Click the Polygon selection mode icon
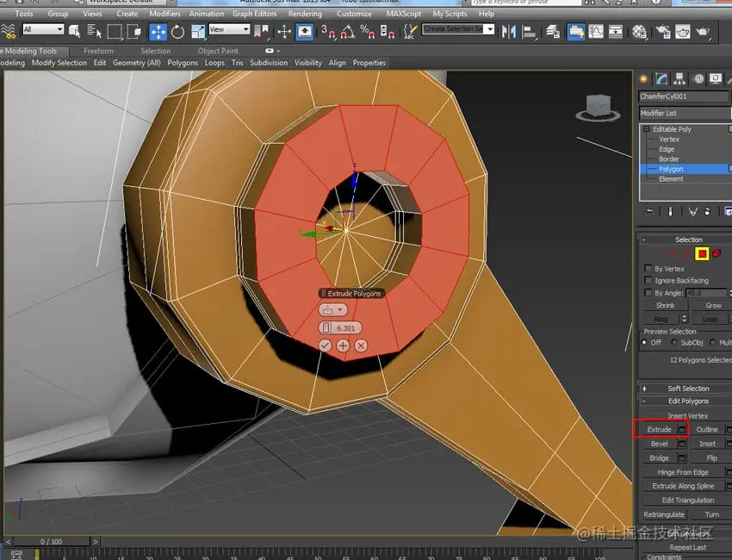 click(702, 253)
